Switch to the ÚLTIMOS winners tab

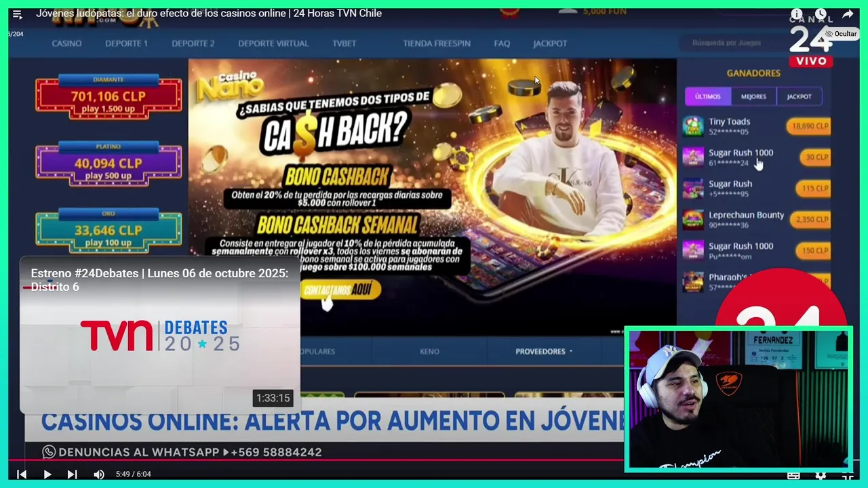[707, 96]
